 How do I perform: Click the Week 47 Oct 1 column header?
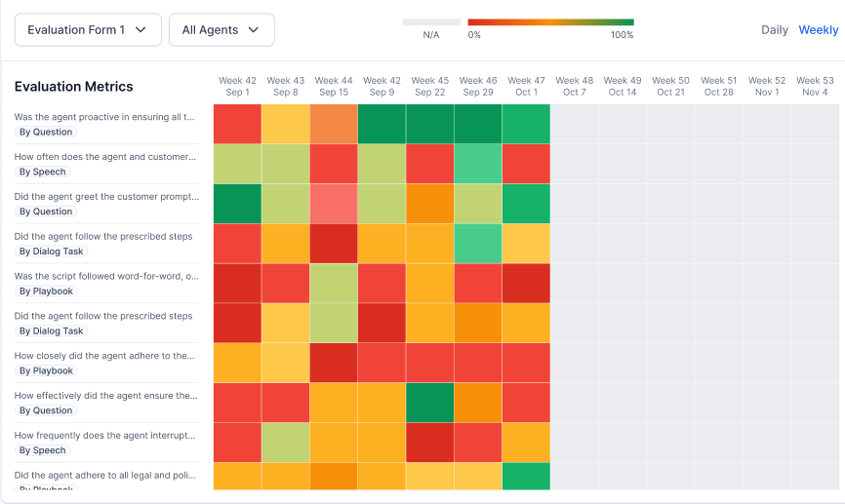(526, 86)
